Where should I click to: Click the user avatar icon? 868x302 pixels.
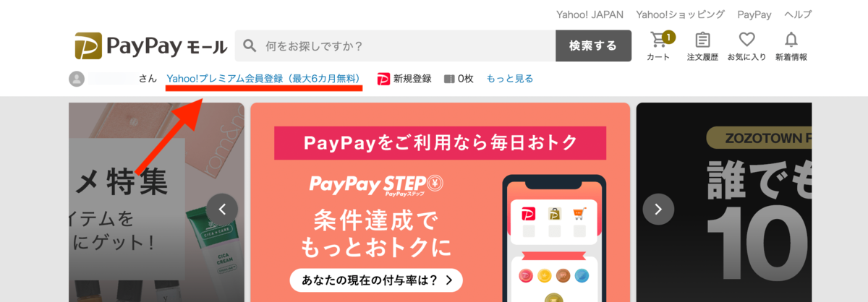click(x=77, y=79)
